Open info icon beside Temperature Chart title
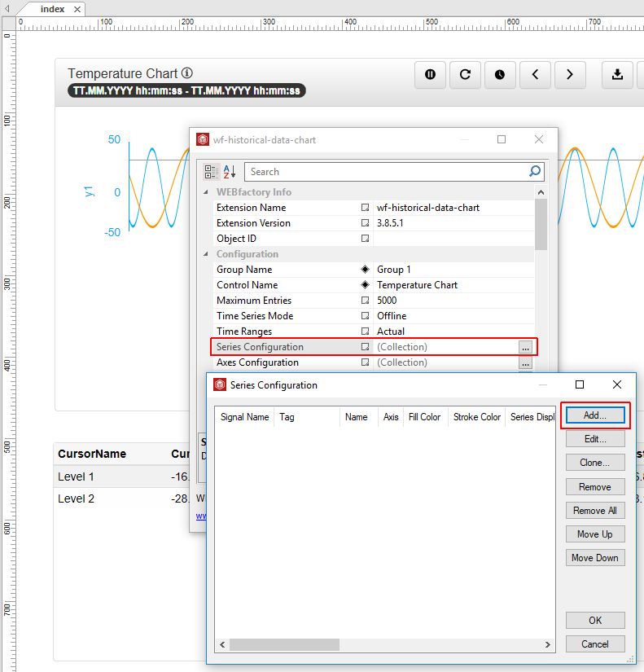644x672 pixels. click(x=186, y=72)
